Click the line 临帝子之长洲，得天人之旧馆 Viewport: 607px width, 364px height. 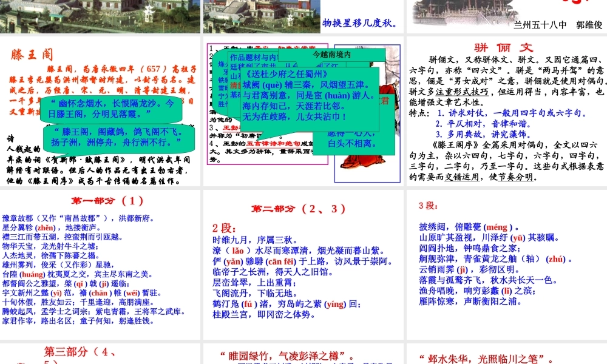(273, 272)
